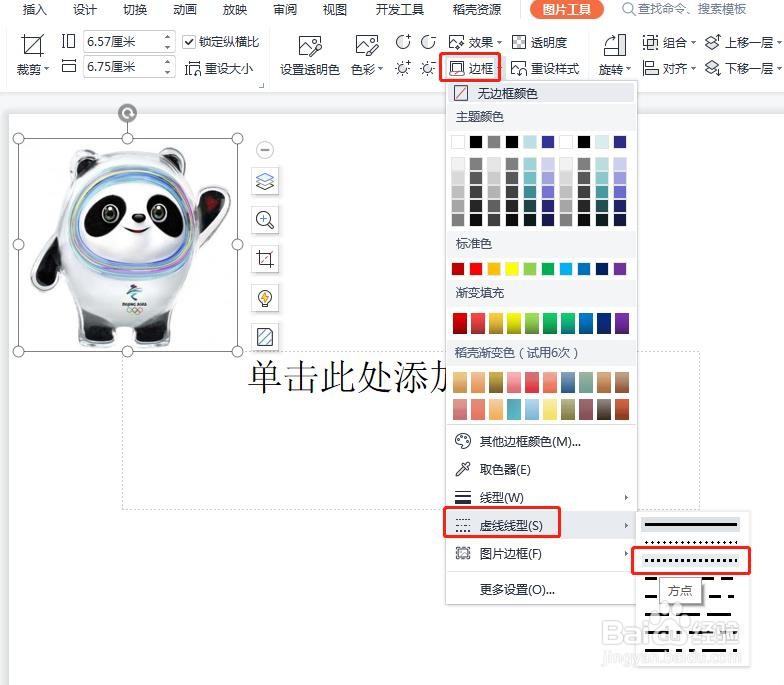Click the search magnifier icon in title bar
The width and height of the screenshot is (784, 685).
click(628, 9)
